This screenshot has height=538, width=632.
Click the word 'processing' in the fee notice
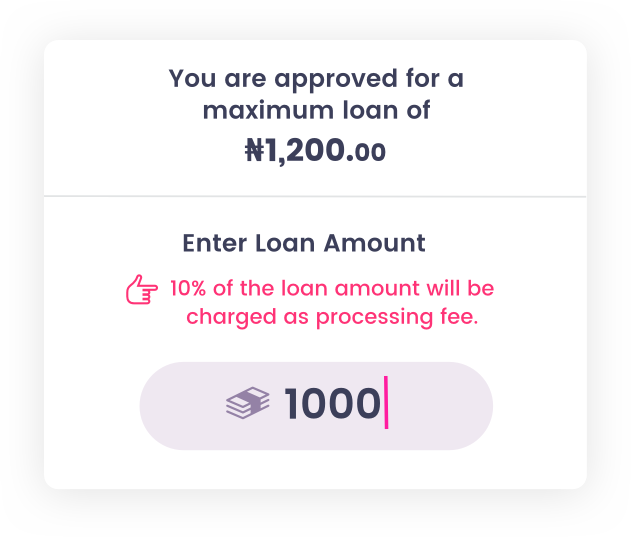(x=374, y=318)
